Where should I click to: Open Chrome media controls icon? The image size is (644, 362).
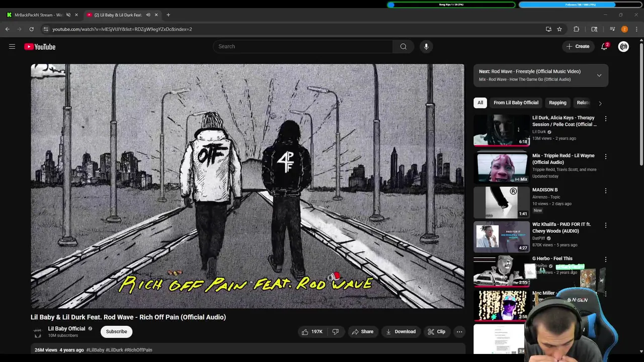tap(612, 29)
